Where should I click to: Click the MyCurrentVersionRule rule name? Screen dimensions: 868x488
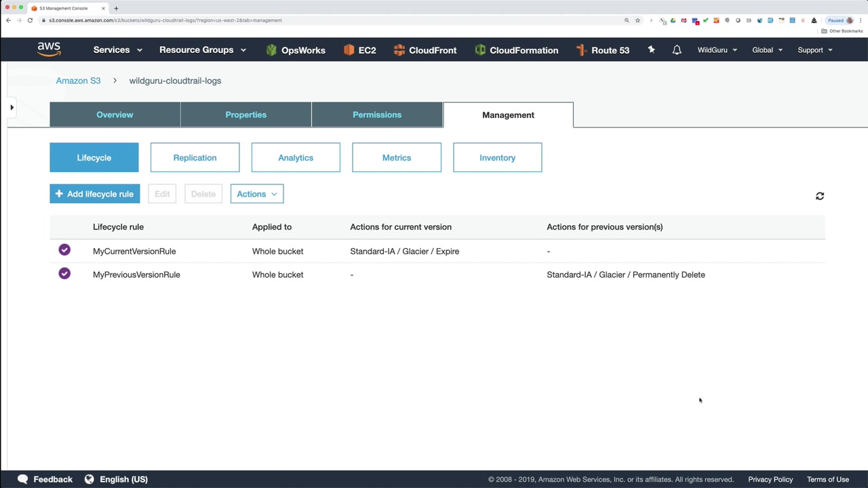134,251
